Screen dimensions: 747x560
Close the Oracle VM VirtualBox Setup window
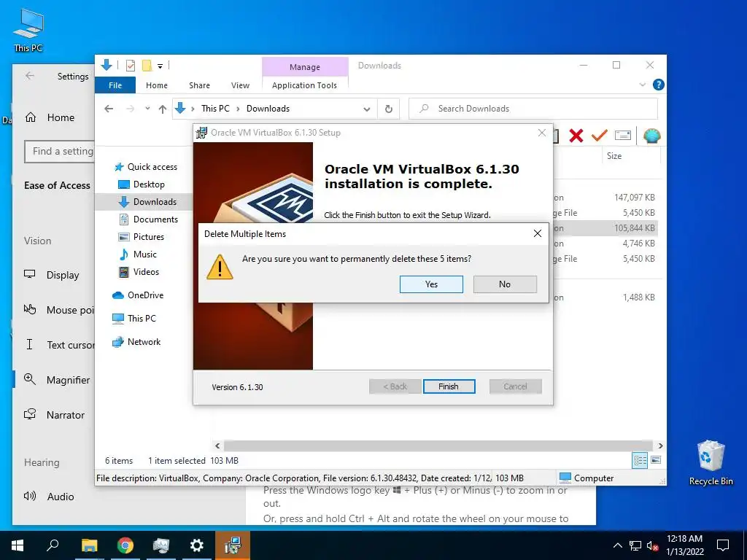542,133
